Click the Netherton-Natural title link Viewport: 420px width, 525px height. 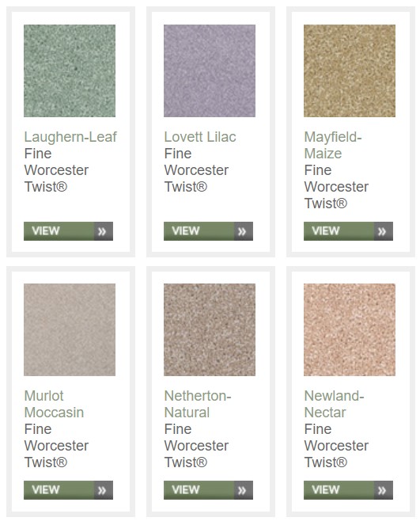click(198, 404)
